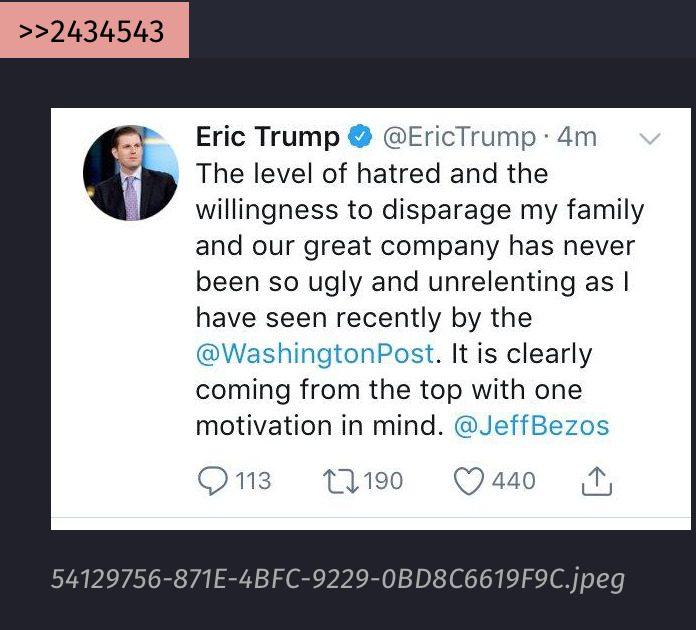
Task: Click the 440 likes count
Action: 514,481
